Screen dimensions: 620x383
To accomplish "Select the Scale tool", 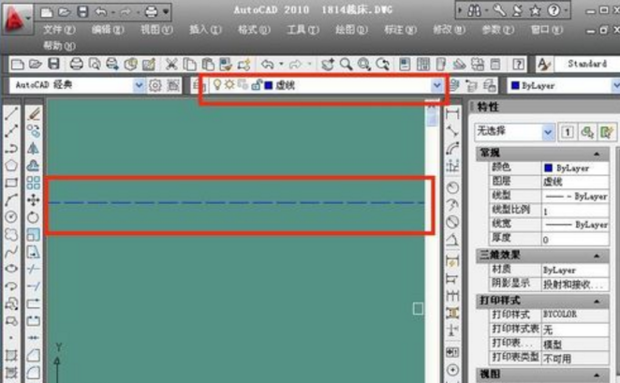I will [x=34, y=234].
